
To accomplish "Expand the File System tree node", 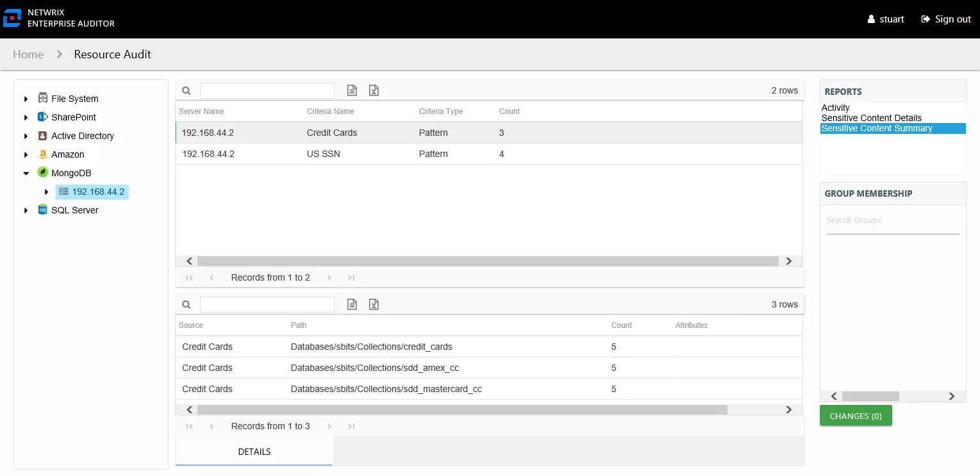I will tap(26, 99).
